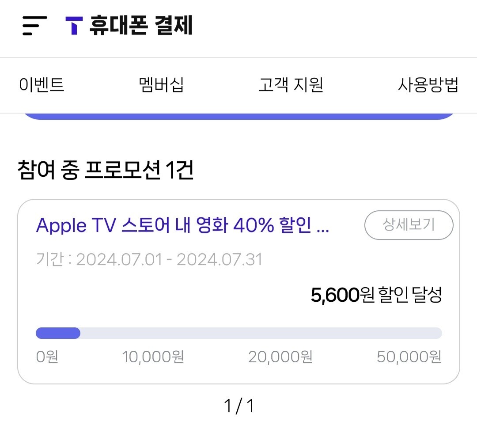Viewport: 477px width, 448px height.
Task: Switch to the 이벤트 tab
Action: coord(42,84)
